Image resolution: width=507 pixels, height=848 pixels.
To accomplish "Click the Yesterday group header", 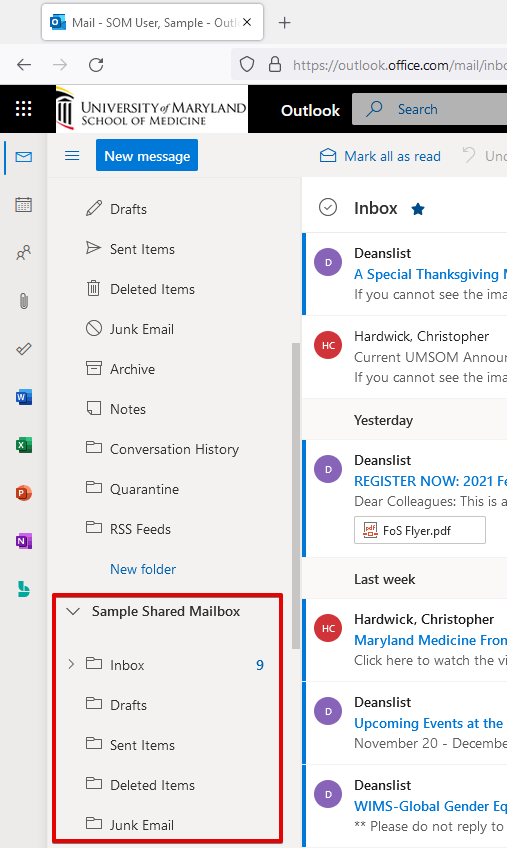I will pyautogui.click(x=383, y=420).
